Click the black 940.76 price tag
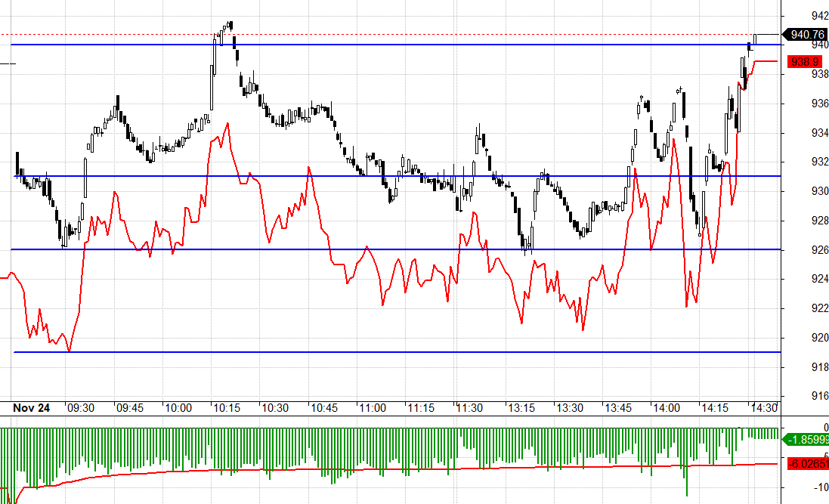The height and width of the screenshot is (504, 829). (807, 34)
